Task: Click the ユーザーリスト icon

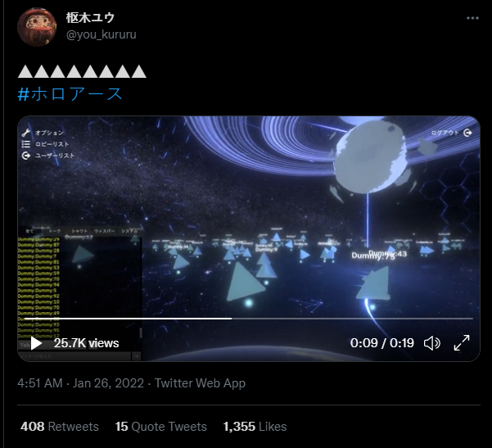Action: (25, 156)
